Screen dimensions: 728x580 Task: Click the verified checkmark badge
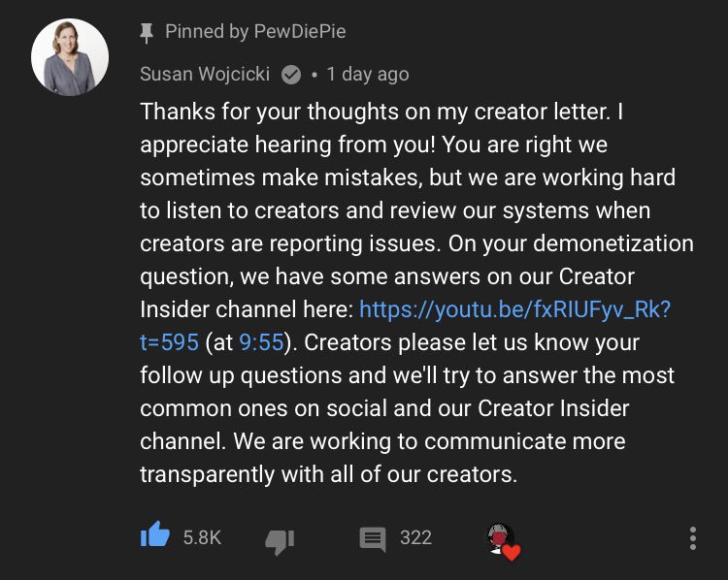(x=291, y=75)
